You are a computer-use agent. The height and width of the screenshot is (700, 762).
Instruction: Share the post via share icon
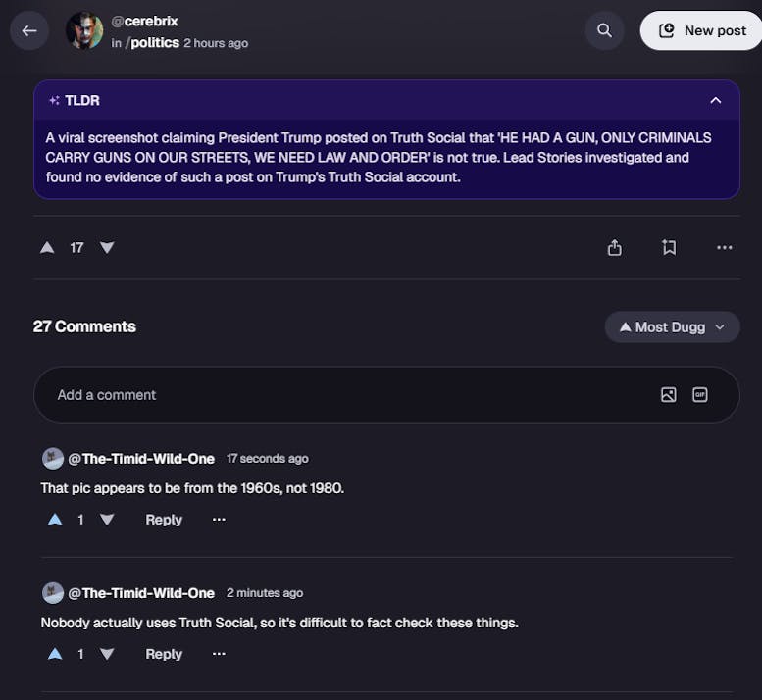pyautogui.click(x=615, y=248)
